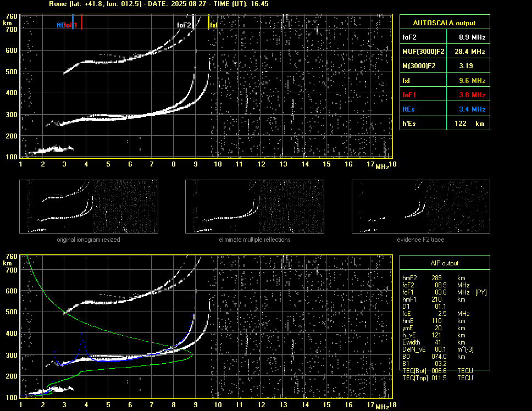Click the foE 2.5 MHz row

(x=436, y=313)
